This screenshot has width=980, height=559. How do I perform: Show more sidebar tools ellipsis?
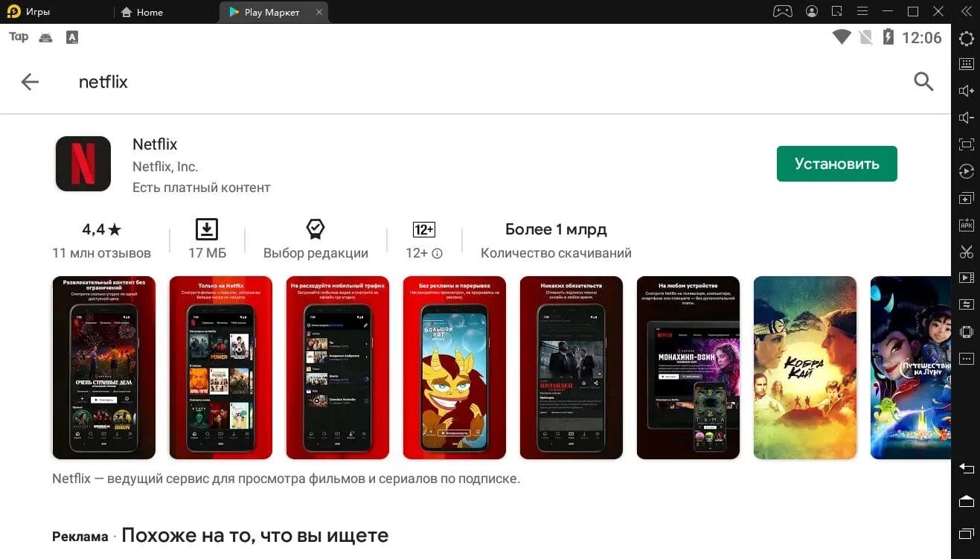click(x=966, y=359)
